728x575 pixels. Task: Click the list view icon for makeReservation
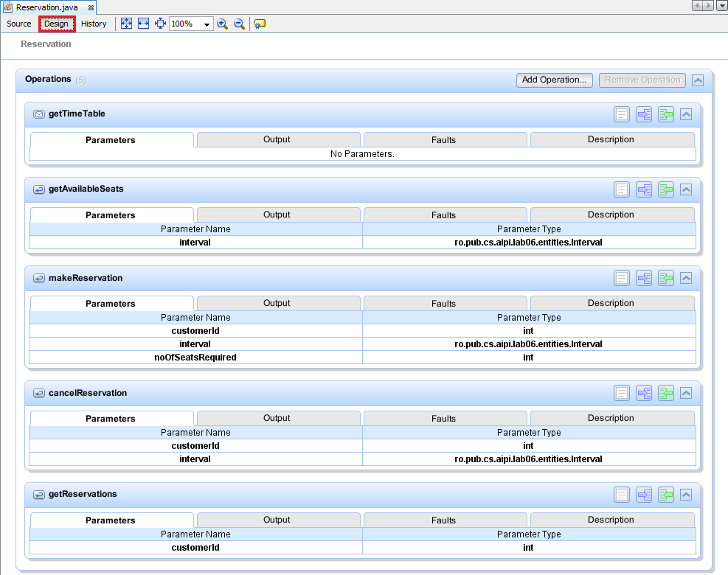click(622, 278)
